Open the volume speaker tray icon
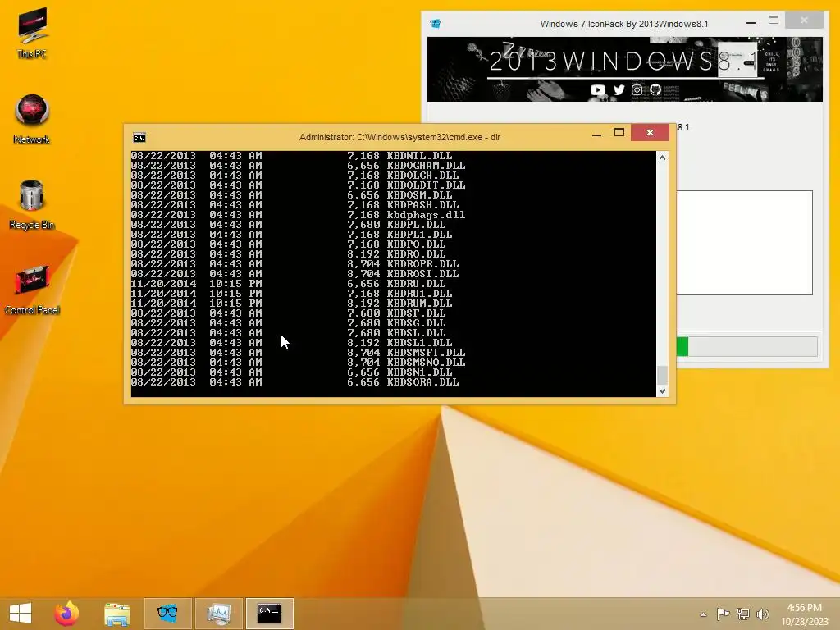 762,614
